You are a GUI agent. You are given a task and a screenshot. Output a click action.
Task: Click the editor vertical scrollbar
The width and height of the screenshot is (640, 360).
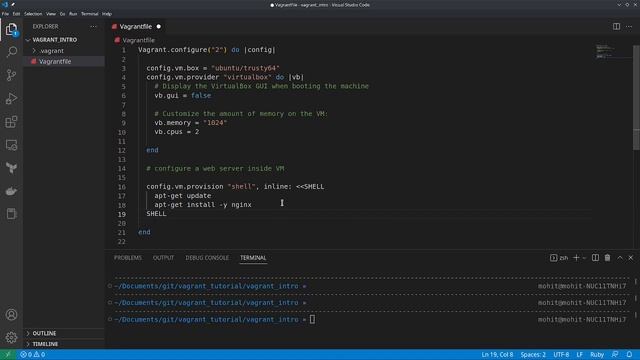[x=637, y=98]
